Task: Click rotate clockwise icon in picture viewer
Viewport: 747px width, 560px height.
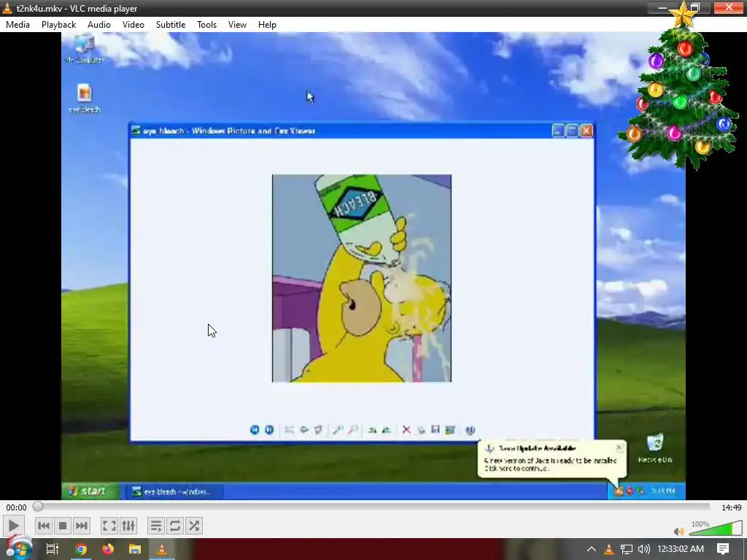Action: click(372, 430)
